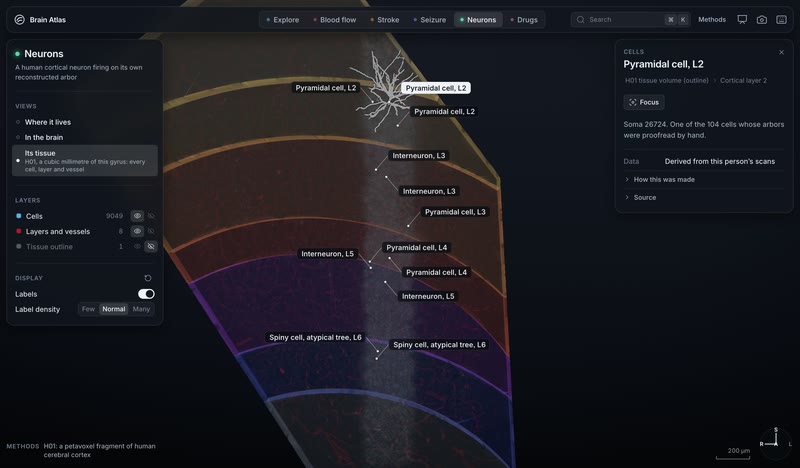
Task: Switch to the Drugs tab
Action: point(524,19)
